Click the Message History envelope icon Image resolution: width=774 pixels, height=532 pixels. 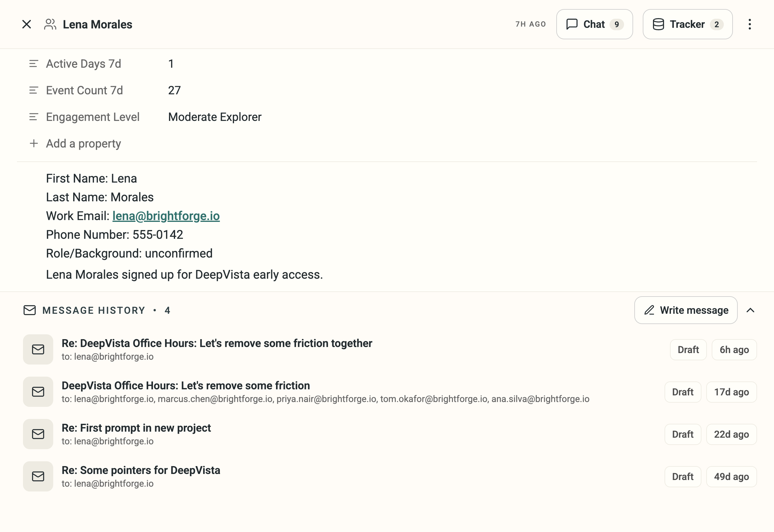coord(30,310)
